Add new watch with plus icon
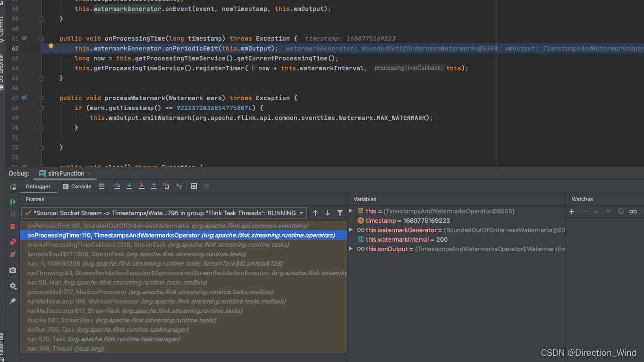This screenshot has width=644, height=362. pos(572,211)
